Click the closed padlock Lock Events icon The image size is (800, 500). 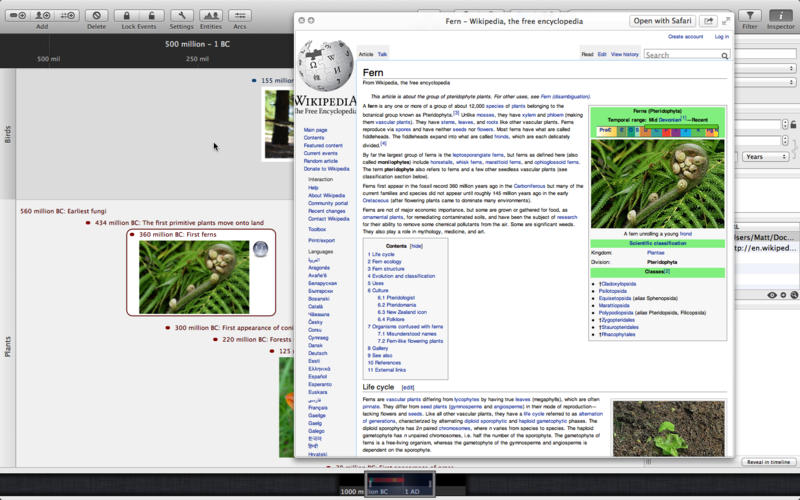[127, 16]
